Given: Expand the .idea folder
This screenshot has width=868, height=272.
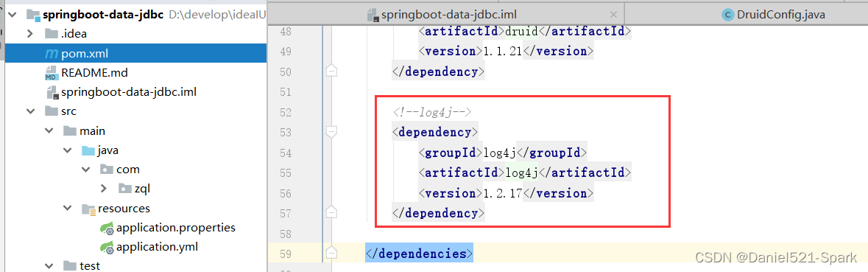Looking at the screenshot, I should (31, 34).
